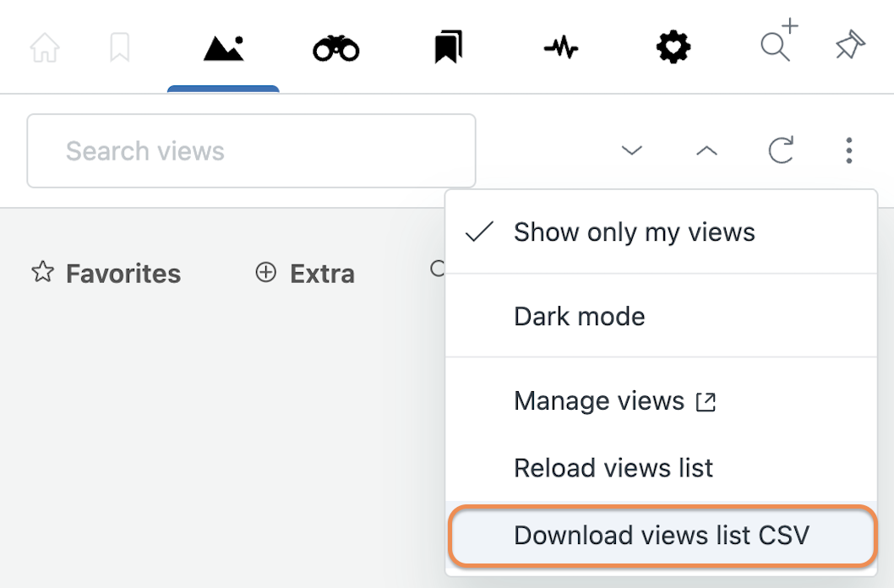The width and height of the screenshot is (894, 588).
Task: Enable Dark mode from the menu
Action: point(579,317)
